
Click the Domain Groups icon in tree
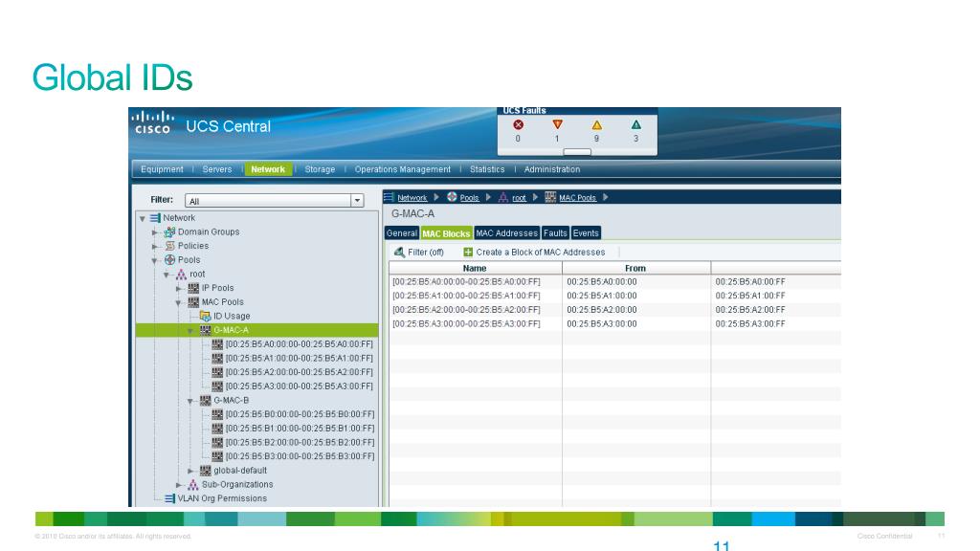tap(169, 231)
